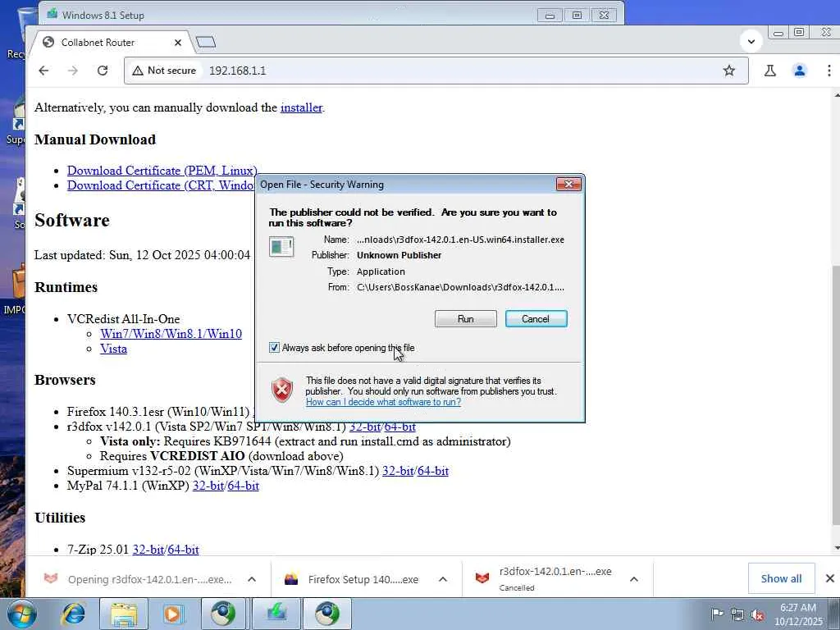Image resolution: width=840 pixels, height=630 pixels.
Task: Click the Last updated date text
Action: (x=142, y=255)
